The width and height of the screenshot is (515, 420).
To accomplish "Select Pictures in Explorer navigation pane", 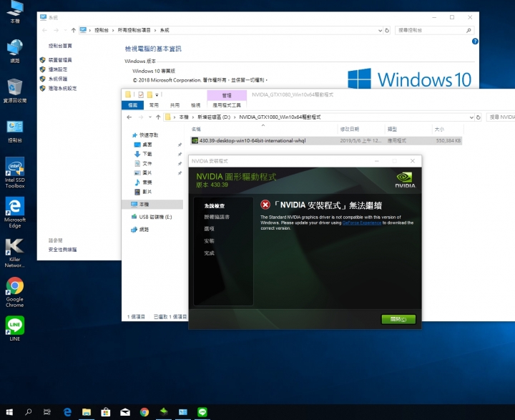I will (x=147, y=173).
